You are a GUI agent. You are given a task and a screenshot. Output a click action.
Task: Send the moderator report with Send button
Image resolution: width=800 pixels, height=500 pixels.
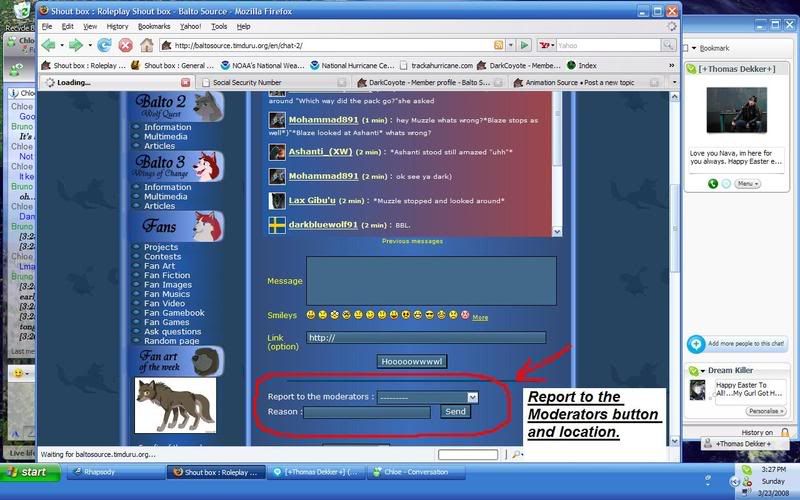[455, 412]
